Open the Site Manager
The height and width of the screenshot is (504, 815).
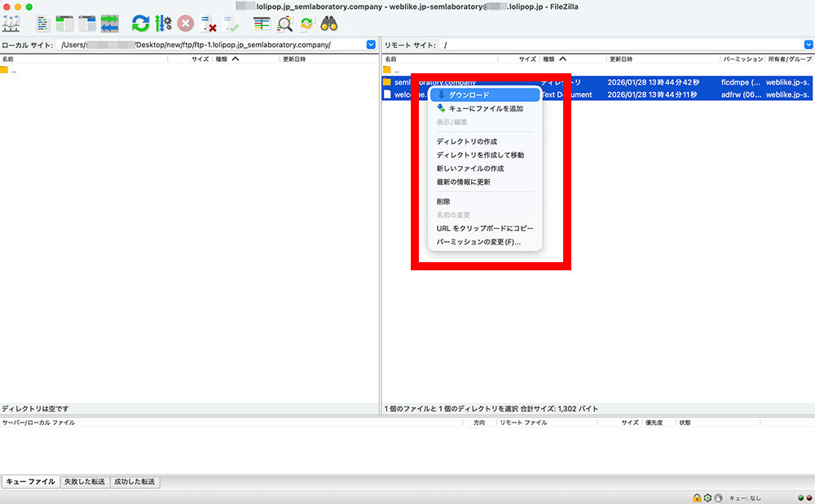[11, 24]
